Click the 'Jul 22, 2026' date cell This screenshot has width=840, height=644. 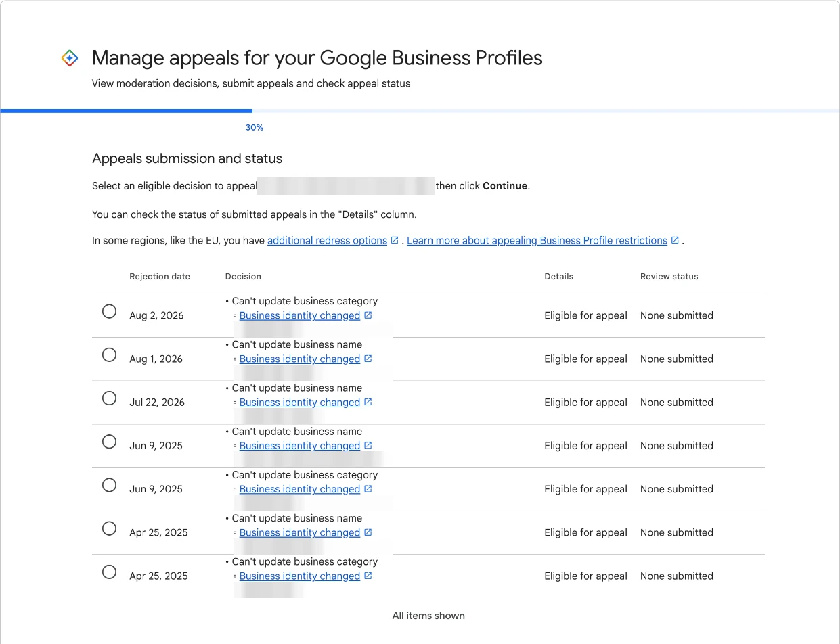[157, 402]
